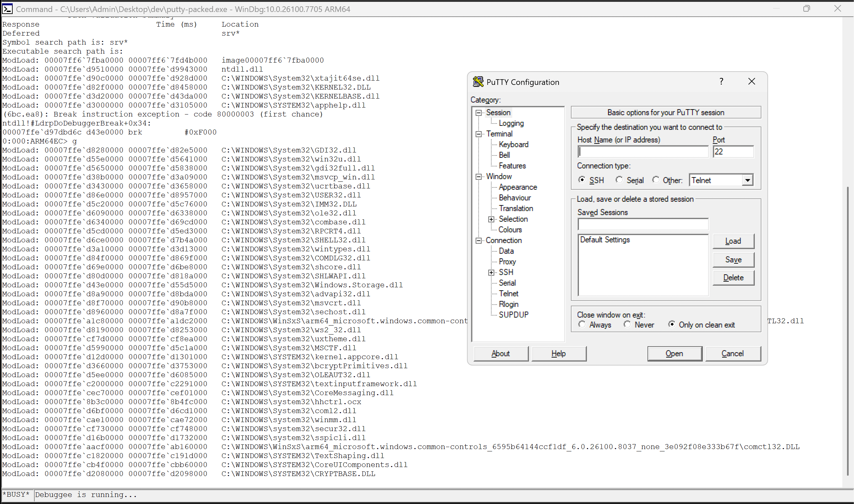
Task: Open Colours settings category
Action: click(510, 230)
